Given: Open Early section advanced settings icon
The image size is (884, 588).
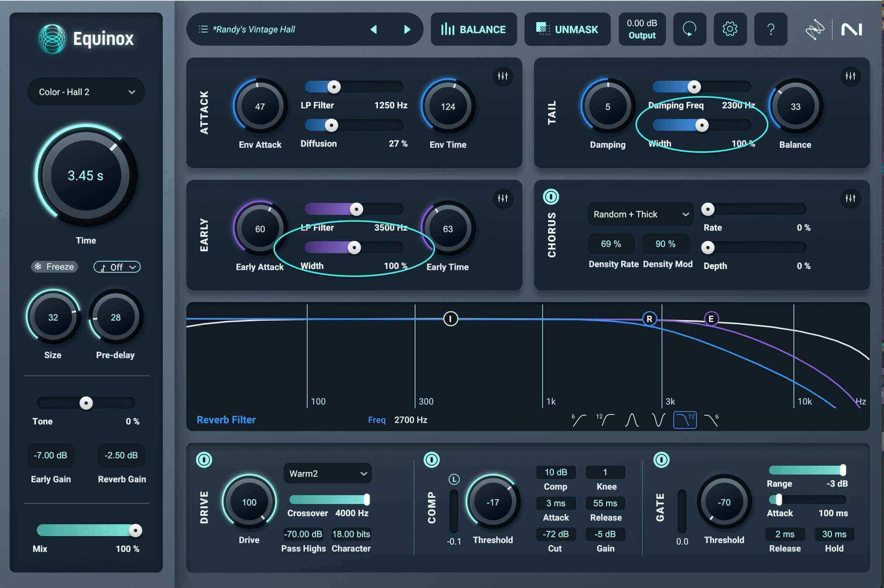Looking at the screenshot, I should [503, 198].
